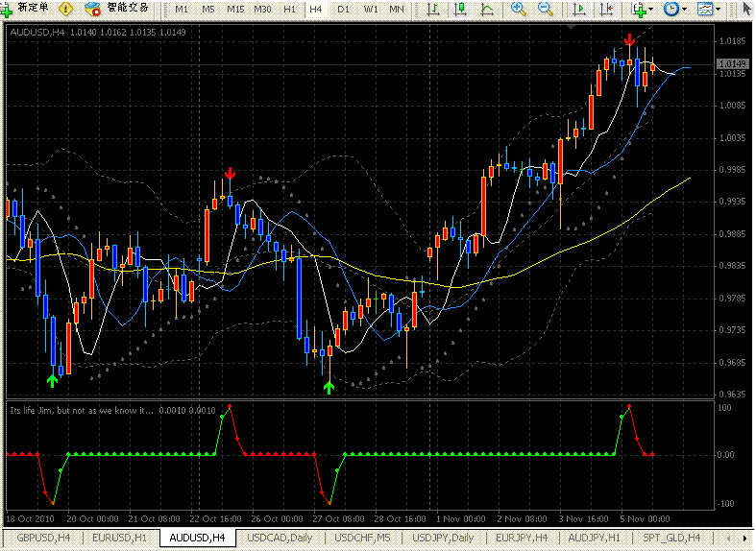Switch to AUDJPY,H1 chart tab
756x551 pixels.
[x=594, y=538]
